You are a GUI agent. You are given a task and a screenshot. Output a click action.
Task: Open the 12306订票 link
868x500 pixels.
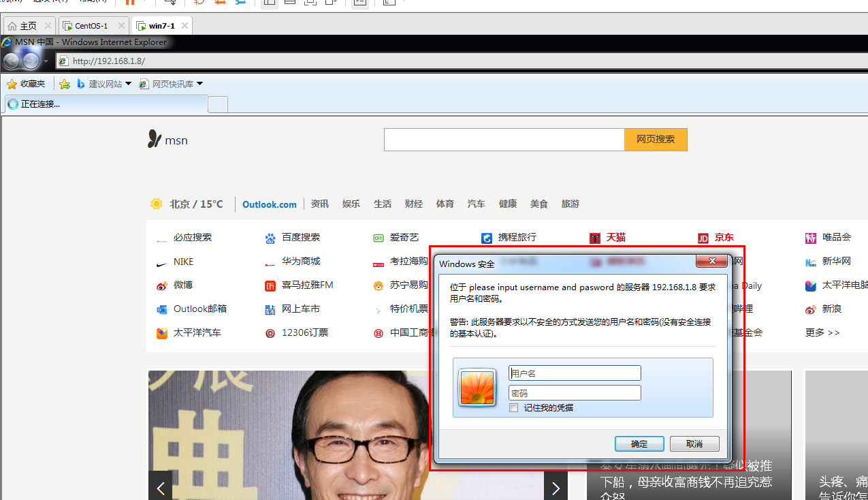tap(305, 332)
